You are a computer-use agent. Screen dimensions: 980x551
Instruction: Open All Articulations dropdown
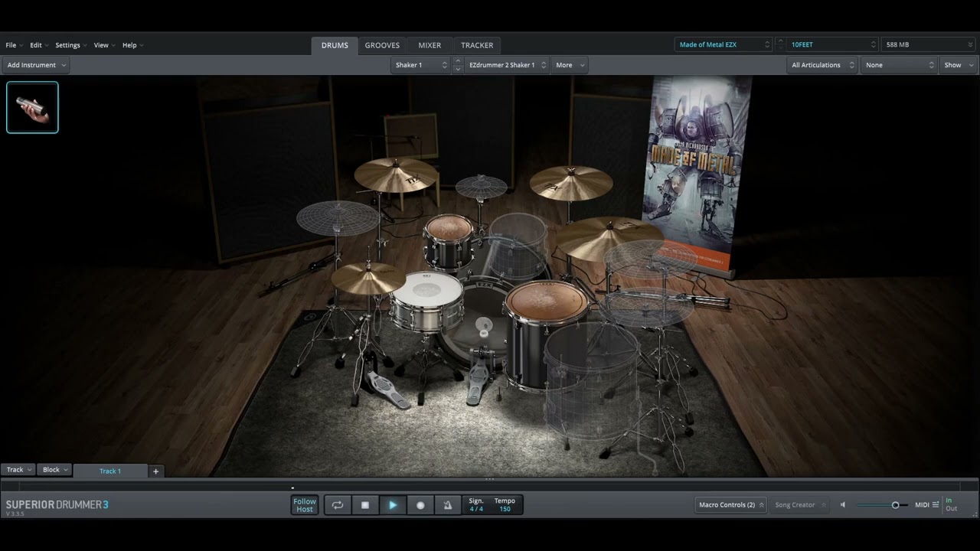(822, 65)
